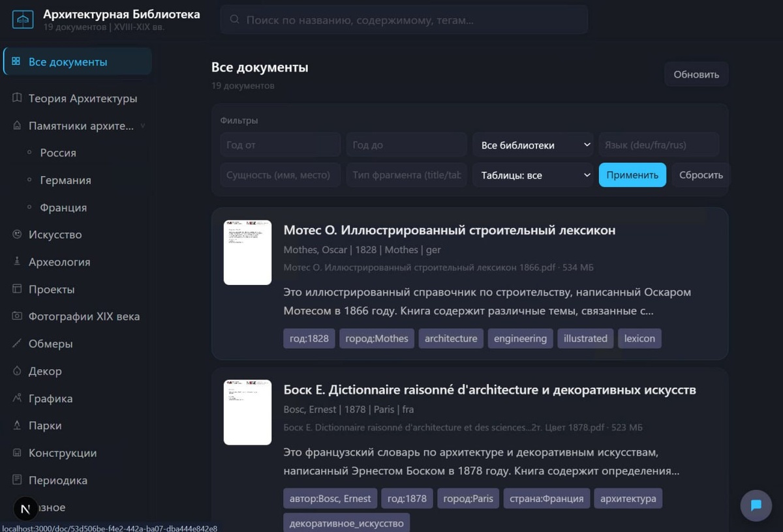The height and width of the screenshot is (532, 783).
Task: Click the Применить filter button
Action: point(632,175)
